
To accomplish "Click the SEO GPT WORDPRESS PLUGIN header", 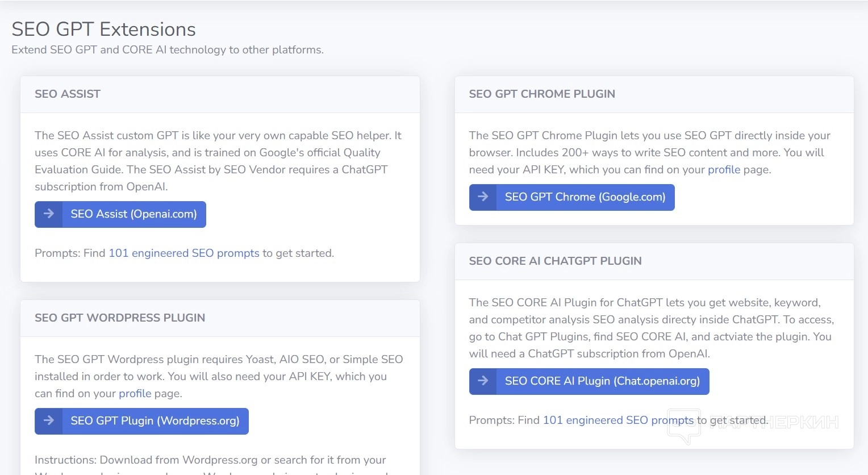I will [x=120, y=318].
